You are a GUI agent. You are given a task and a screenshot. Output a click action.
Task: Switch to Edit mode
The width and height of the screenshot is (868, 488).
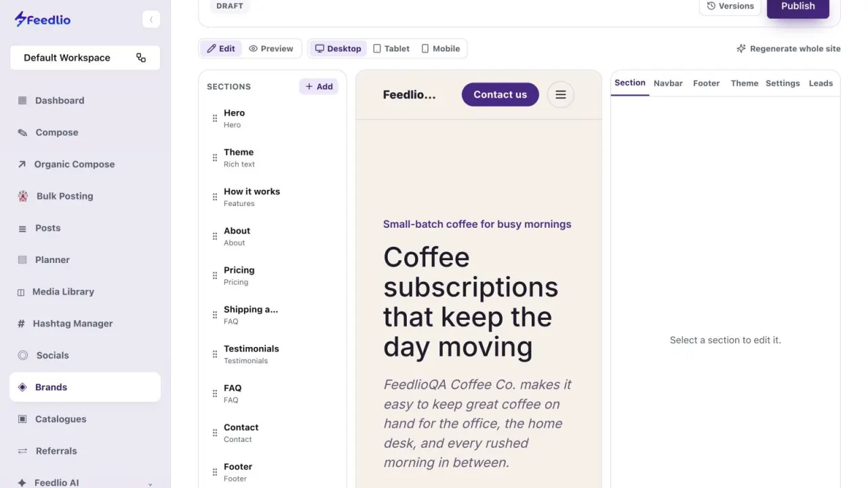tap(221, 49)
